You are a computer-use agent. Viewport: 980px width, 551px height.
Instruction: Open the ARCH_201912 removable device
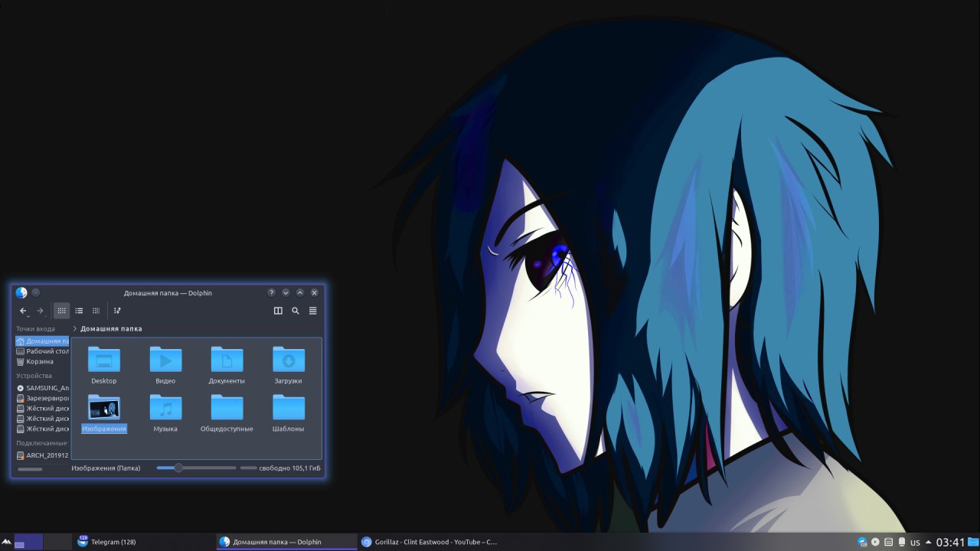[43, 455]
